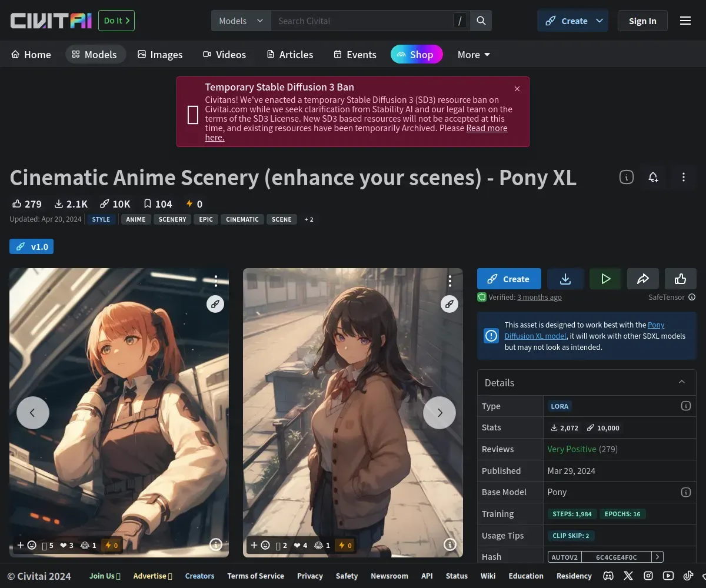This screenshot has height=588, width=706.
Task: Click the blue Create button in the sidebar
Action: coord(509,279)
